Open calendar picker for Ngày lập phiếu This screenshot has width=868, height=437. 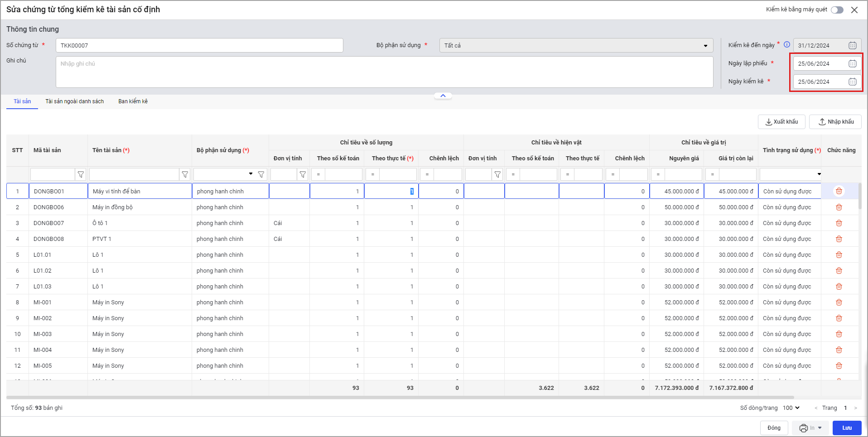(852, 63)
